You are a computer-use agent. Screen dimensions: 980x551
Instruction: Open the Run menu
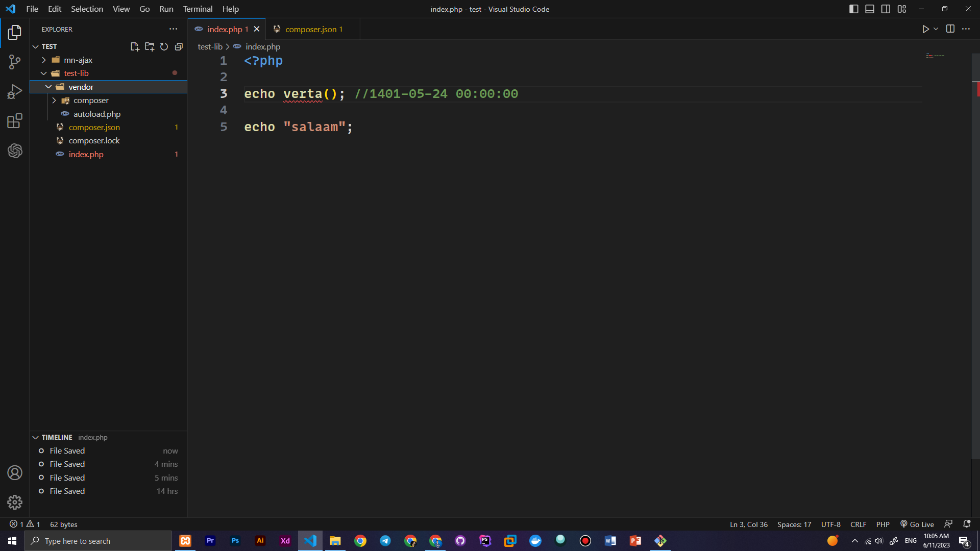click(166, 9)
